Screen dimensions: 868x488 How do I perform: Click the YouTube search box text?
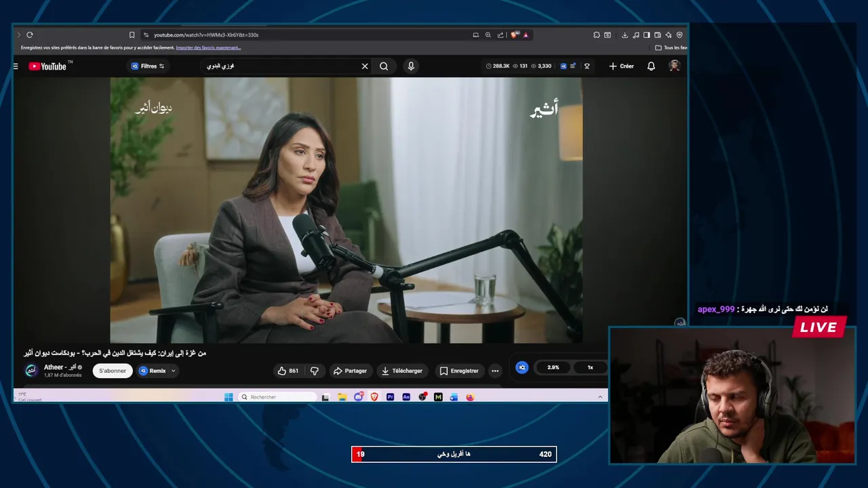click(x=220, y=66)
